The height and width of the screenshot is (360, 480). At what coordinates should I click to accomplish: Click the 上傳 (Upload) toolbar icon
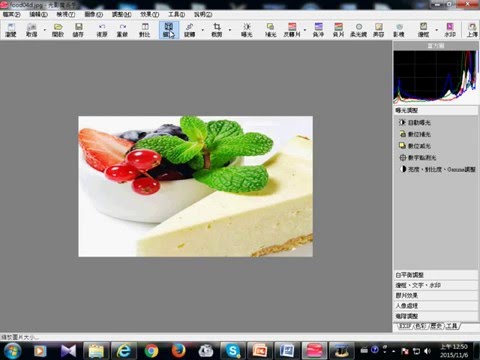(472, 30)
